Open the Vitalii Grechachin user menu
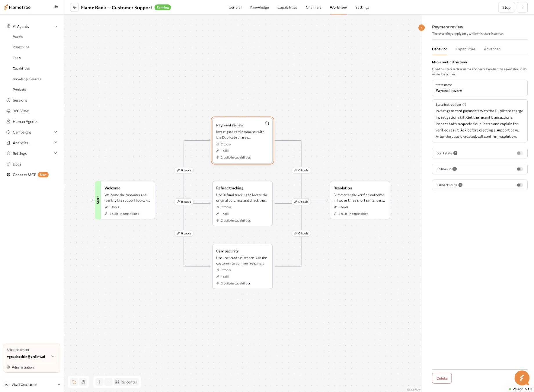 pyautogui.click(x=32, y=384)
